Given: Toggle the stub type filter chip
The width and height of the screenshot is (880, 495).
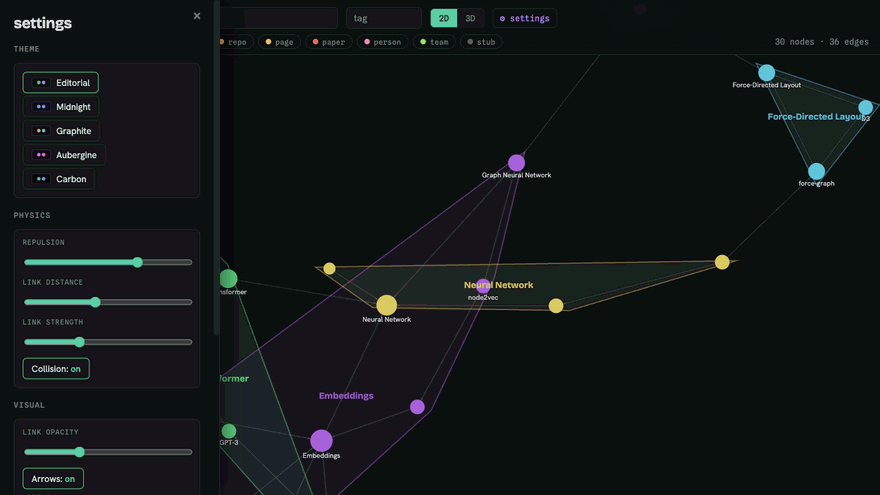Looking at the screenshot, I should click(x=482, y=42).
